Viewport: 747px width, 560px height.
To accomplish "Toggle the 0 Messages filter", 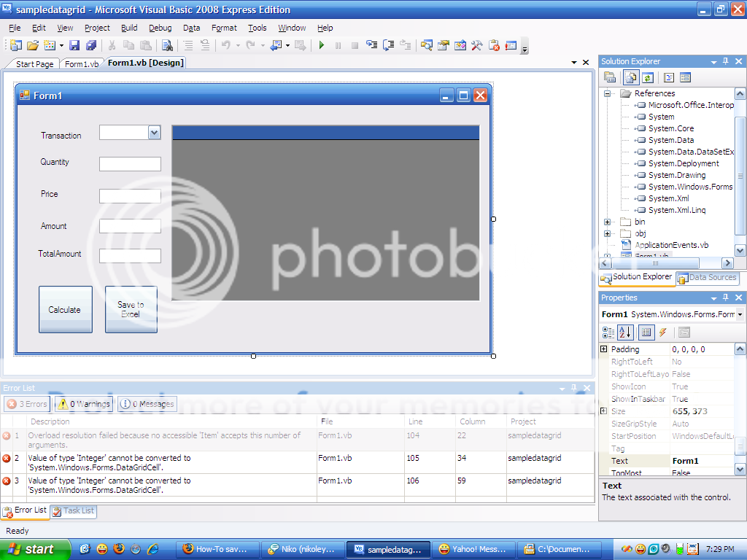I will click(x=147, y=404).
